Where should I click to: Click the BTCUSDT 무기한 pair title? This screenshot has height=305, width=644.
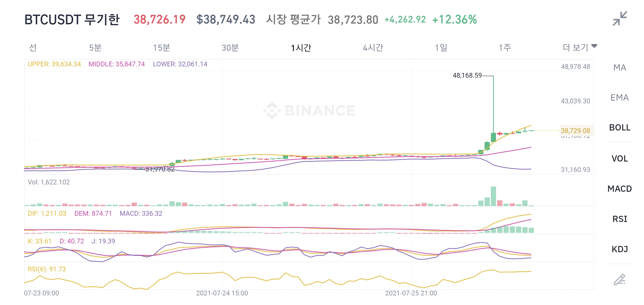click(72, 20)
